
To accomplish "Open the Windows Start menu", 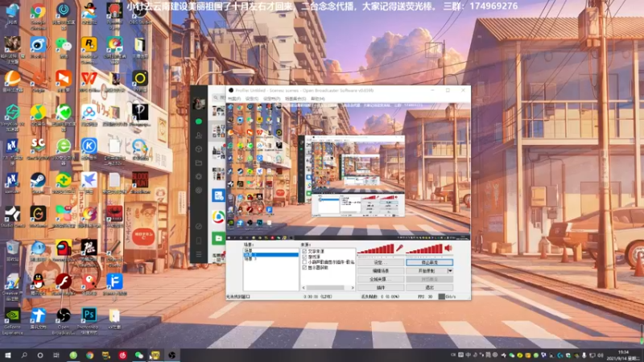I will tap(7, 355).
